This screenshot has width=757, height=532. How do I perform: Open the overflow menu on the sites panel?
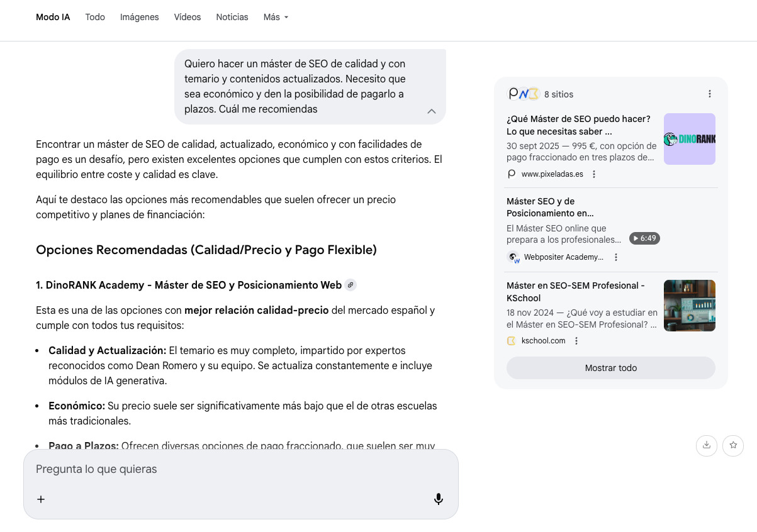pos(710,93)
